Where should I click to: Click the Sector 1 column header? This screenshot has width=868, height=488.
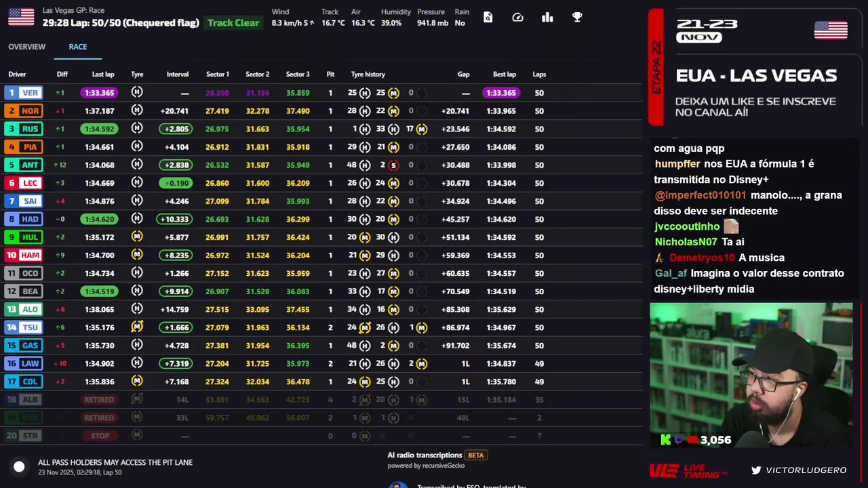[218, 75]
